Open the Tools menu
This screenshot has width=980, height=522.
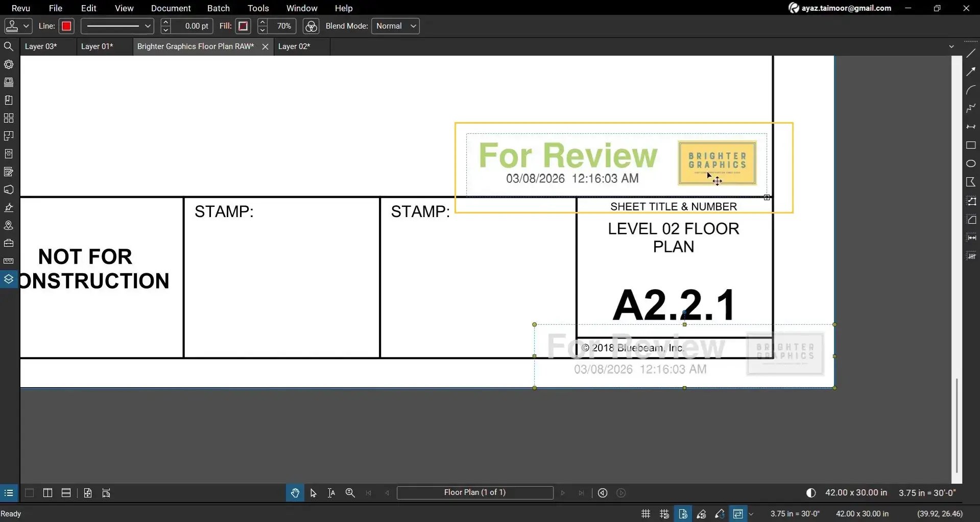click(258, 8)
